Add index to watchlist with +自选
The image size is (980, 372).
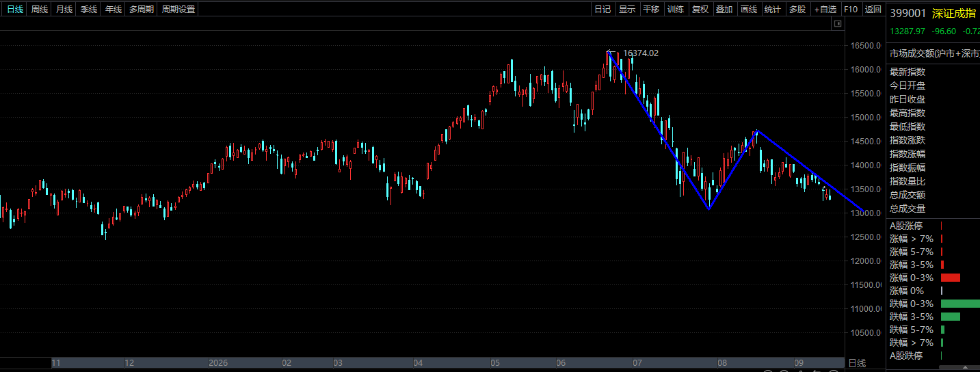(x=825, y=10)
